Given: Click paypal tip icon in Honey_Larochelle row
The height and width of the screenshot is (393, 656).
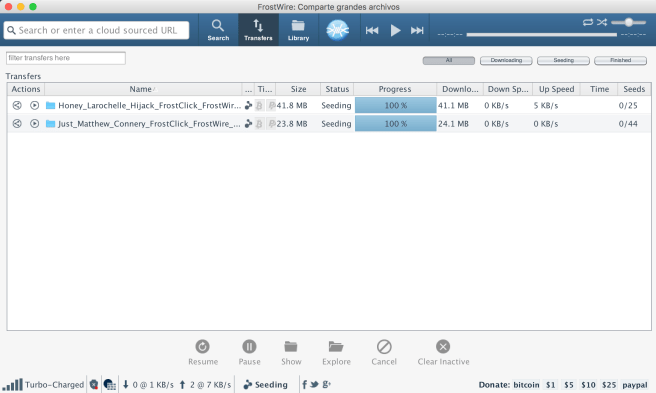Looking at the screenshot, I should 271,105.
